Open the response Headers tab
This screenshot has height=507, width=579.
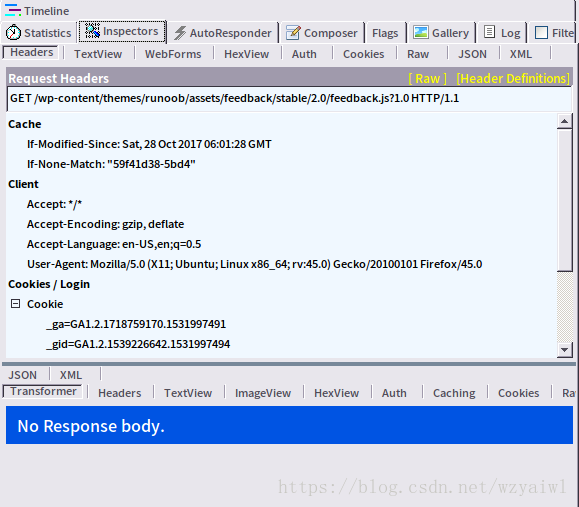pyautogui.click(x=119, y=393)
